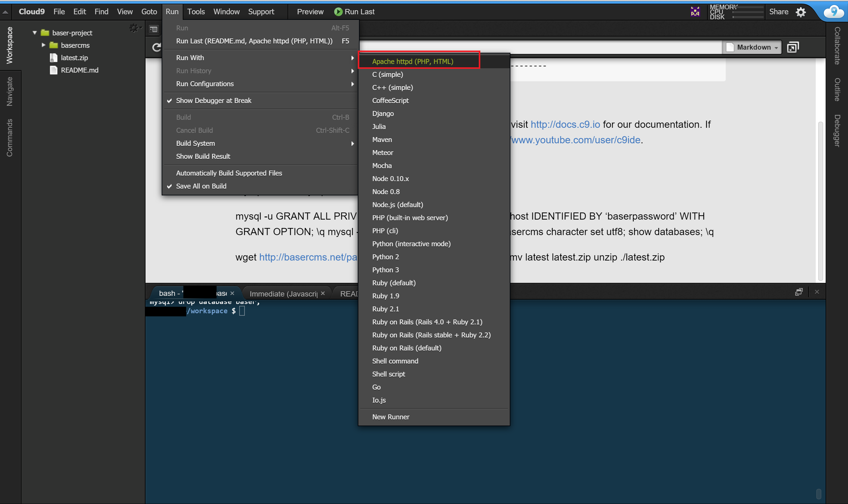Click the green Run Last play icon
The height and width of the screenshot is (504, 848).
(x=338, y=12)
